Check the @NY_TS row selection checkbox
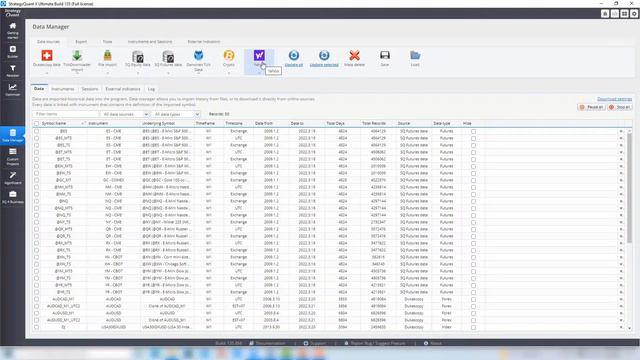This screenshot has height=360, width=640. coord(36,222)
